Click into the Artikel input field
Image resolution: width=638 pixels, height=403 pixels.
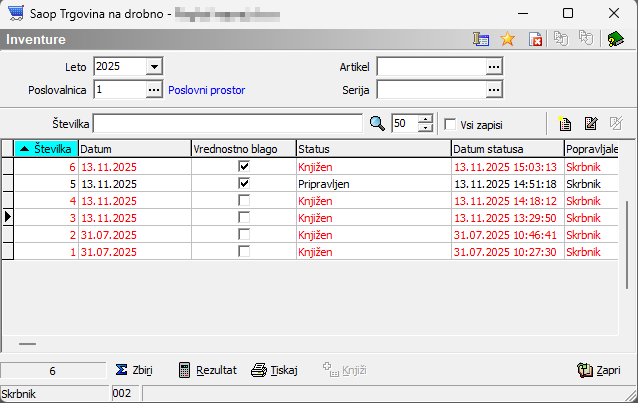pos(431,66)
